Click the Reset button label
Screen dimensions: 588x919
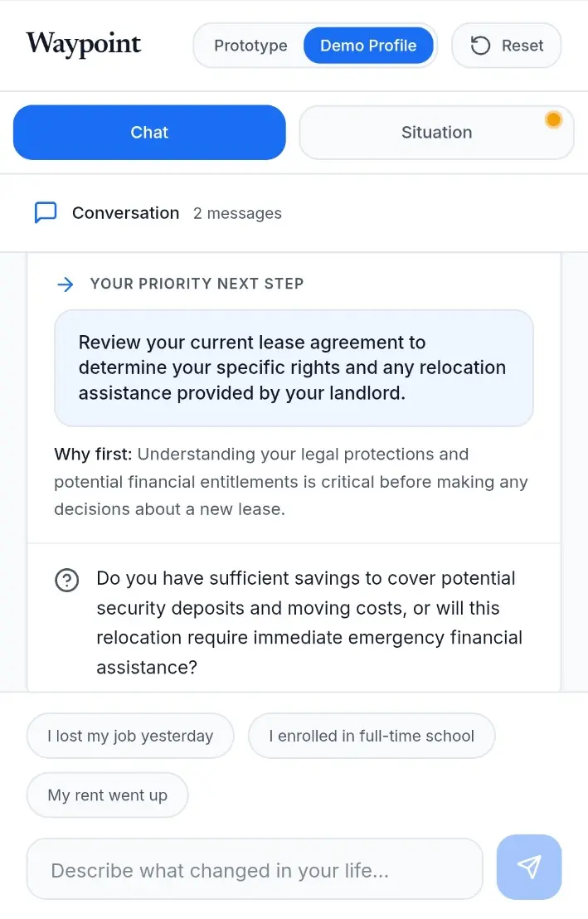tap(522, 46)
